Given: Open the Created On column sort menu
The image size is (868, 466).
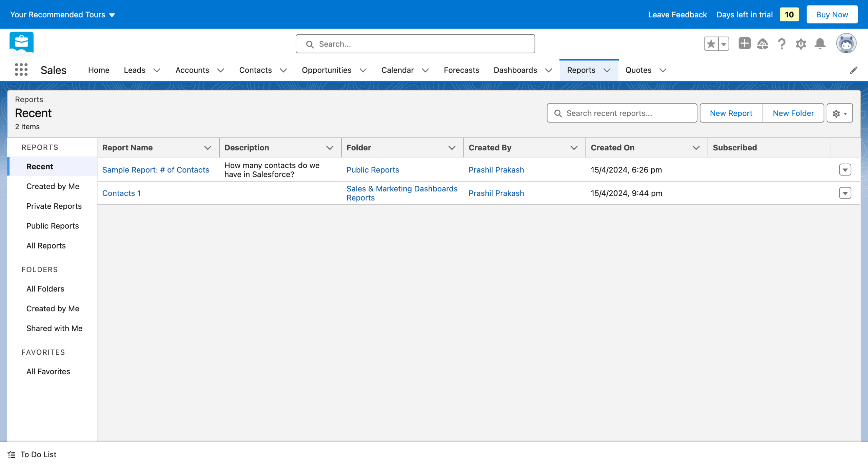Looking at the screenshot, I should [696, 148].
